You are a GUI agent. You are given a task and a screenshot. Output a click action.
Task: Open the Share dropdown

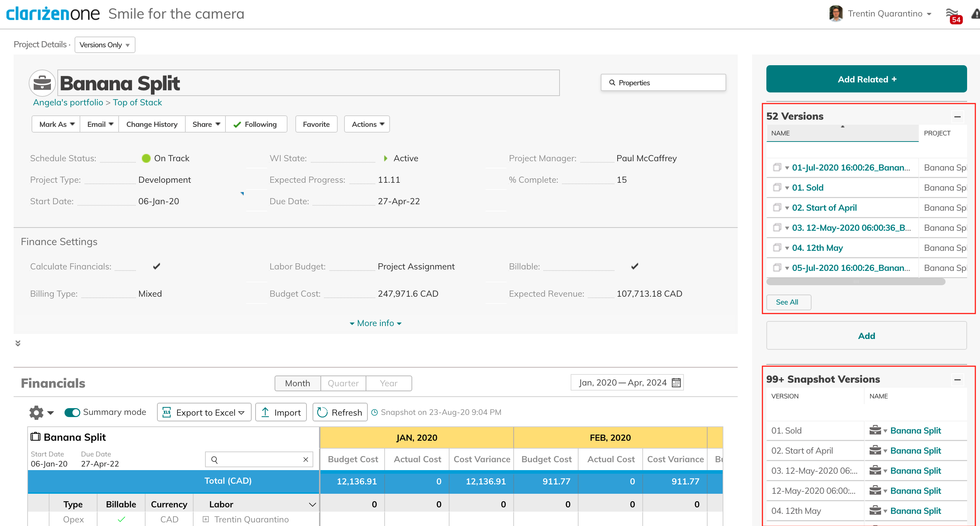206,124
